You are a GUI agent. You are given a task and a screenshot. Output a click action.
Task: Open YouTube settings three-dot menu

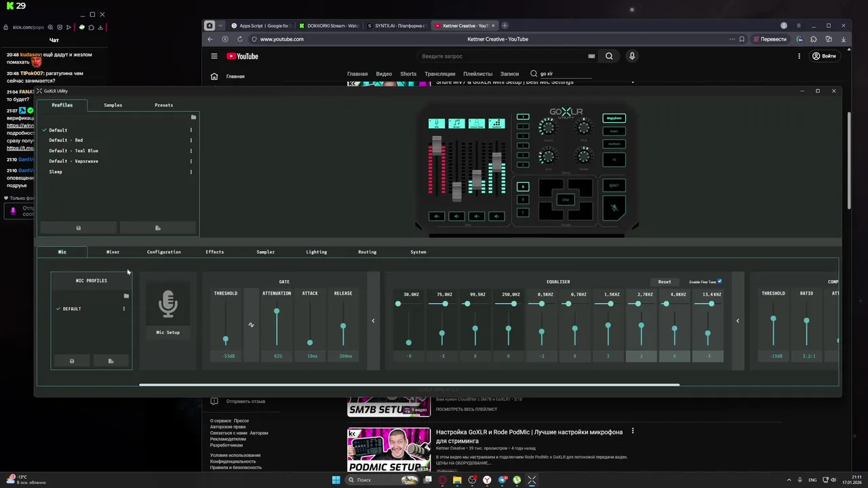tap(800, 56)
